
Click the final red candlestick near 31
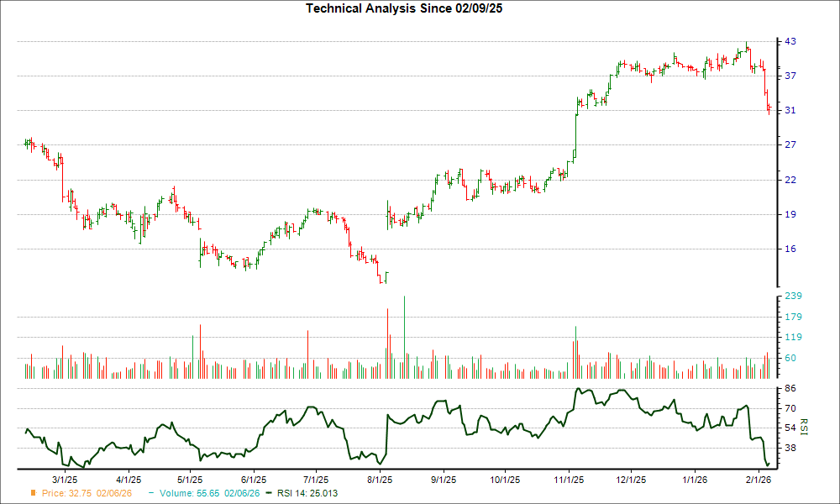pos(769,108)
